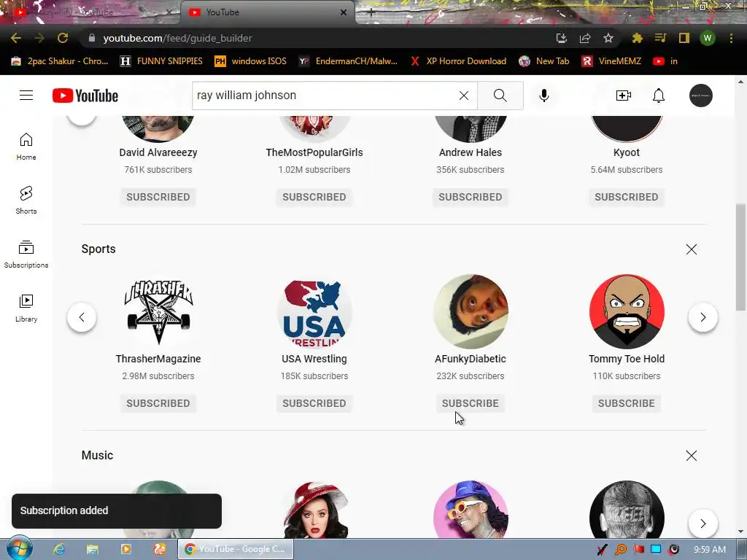The image size is (747, 560).
Task: Toggle Chrome side panel icon
Action: coord(684,38)
